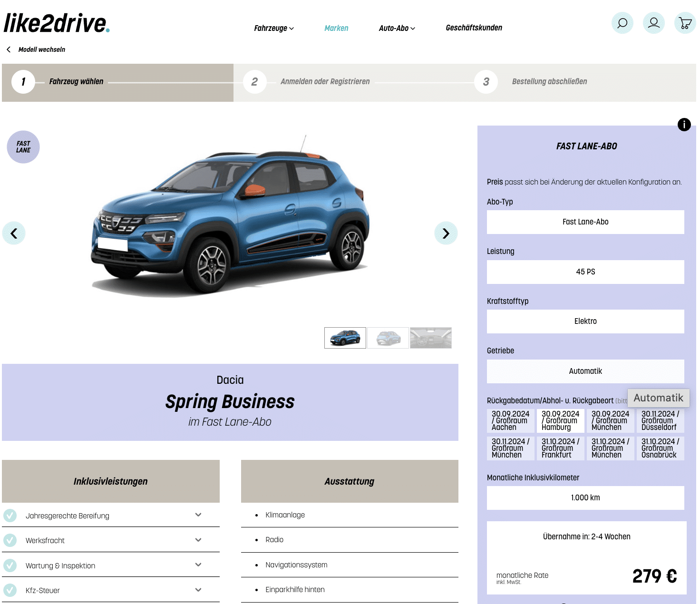Click Übernahme in: 2-4 Wochen text
Image resolution: width=700 pixels, height=604 pixels.
[x=587, y=536]
